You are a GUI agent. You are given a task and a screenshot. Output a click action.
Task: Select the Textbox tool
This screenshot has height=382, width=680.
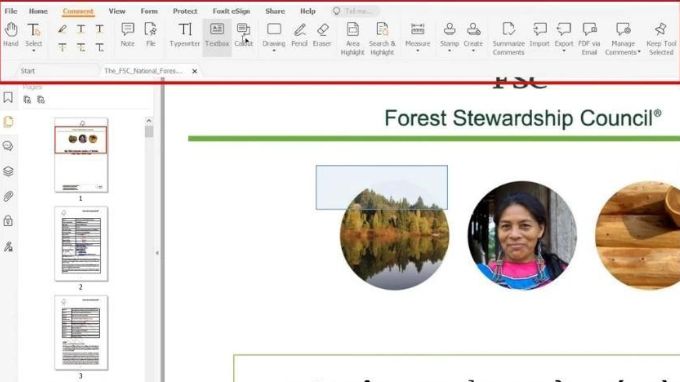click(217, 34)
